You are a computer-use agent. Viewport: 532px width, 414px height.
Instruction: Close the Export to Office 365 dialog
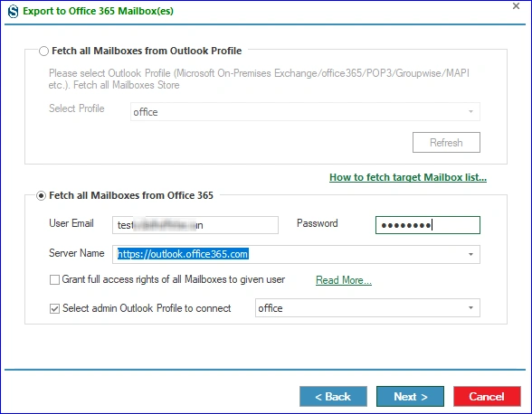(516, 5)
